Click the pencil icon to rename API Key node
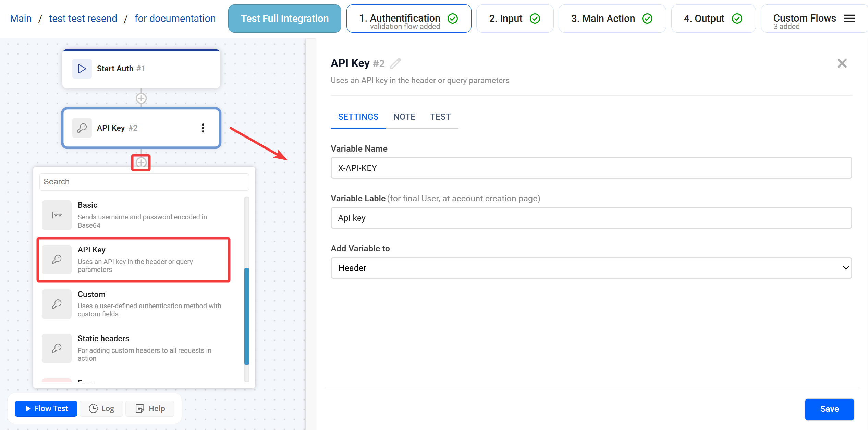Screen dimensions: 868x430 pos(395,63)
